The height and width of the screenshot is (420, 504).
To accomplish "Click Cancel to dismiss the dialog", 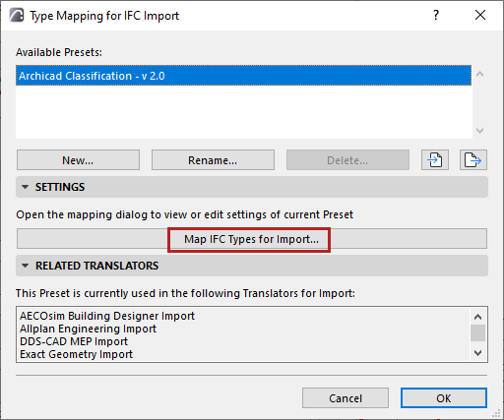I will pos(346,398).
